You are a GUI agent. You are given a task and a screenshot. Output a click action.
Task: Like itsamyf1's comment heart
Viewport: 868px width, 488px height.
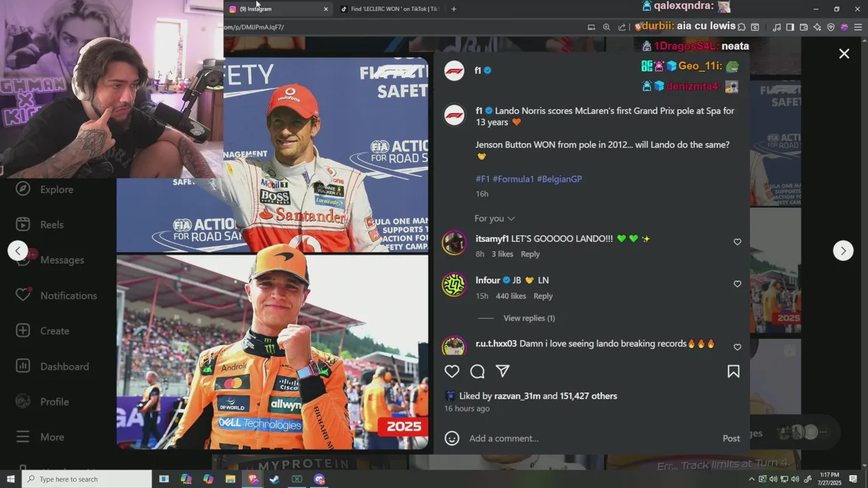click(x=737, y=242)
